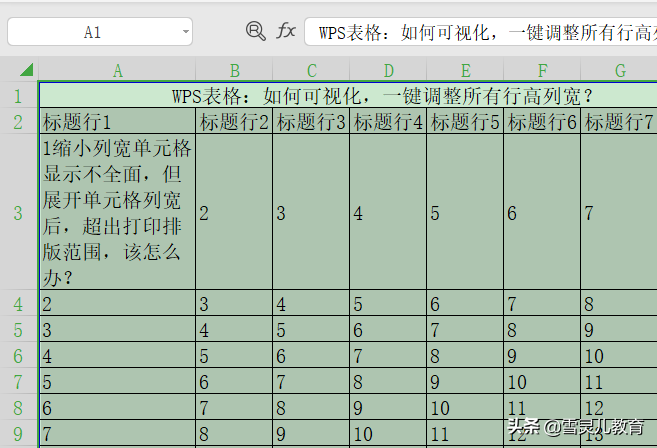Click cell F7 with value 10
Screen dimensions: 657x448
pos(542,381)
